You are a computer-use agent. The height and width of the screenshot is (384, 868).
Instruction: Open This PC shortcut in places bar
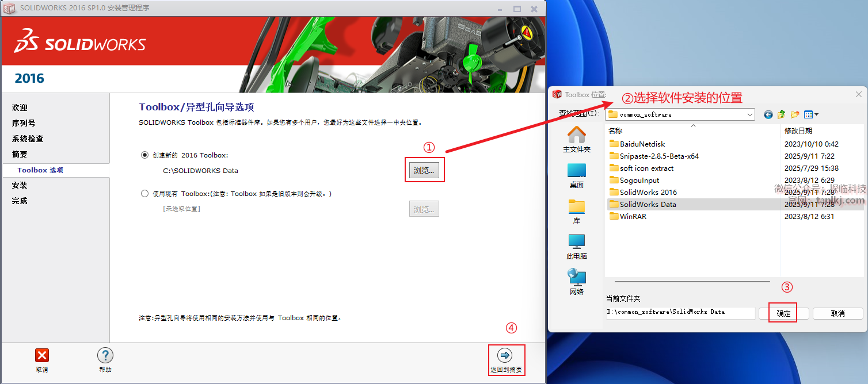pyautogui.click(x=577, y=247)
